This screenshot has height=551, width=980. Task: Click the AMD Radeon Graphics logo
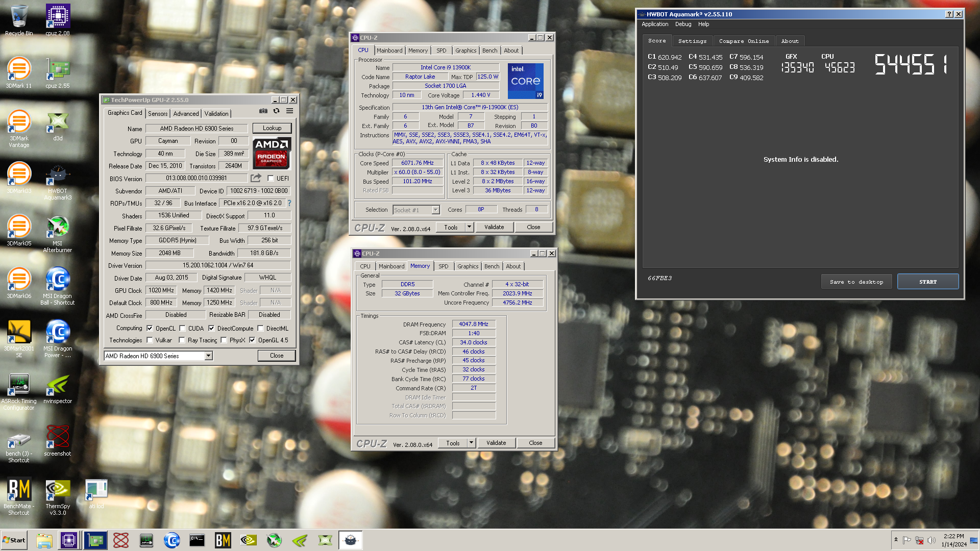coord(272,153)
